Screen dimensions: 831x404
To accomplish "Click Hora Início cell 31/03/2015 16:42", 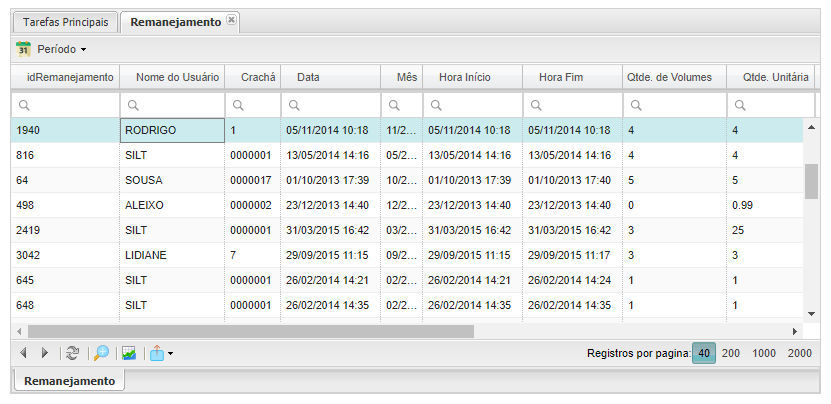I will pos(473,230).
